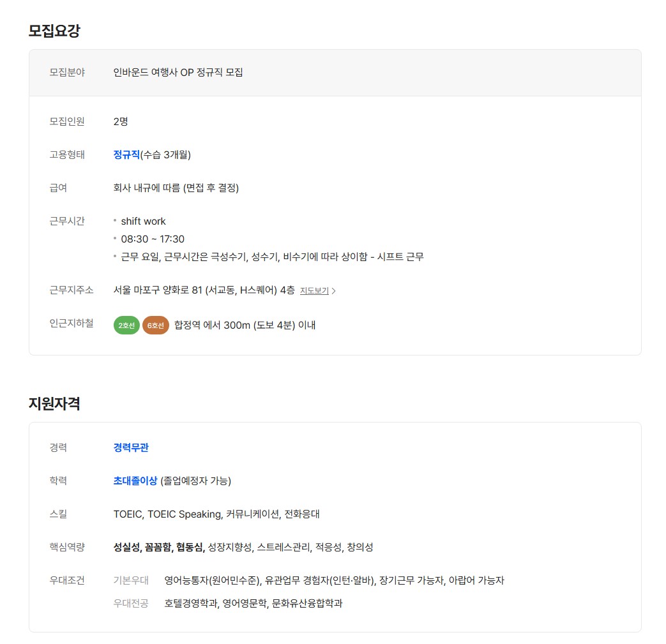Click the green 2호선 subway line badge
Viewport: 666px width, 644px height.
click(x=126, y=326)
